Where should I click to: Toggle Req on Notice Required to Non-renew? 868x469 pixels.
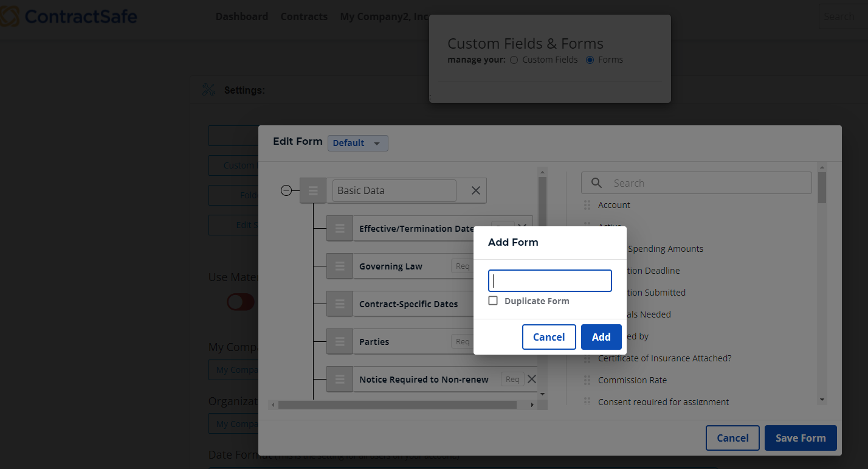[x=512, y=379]
